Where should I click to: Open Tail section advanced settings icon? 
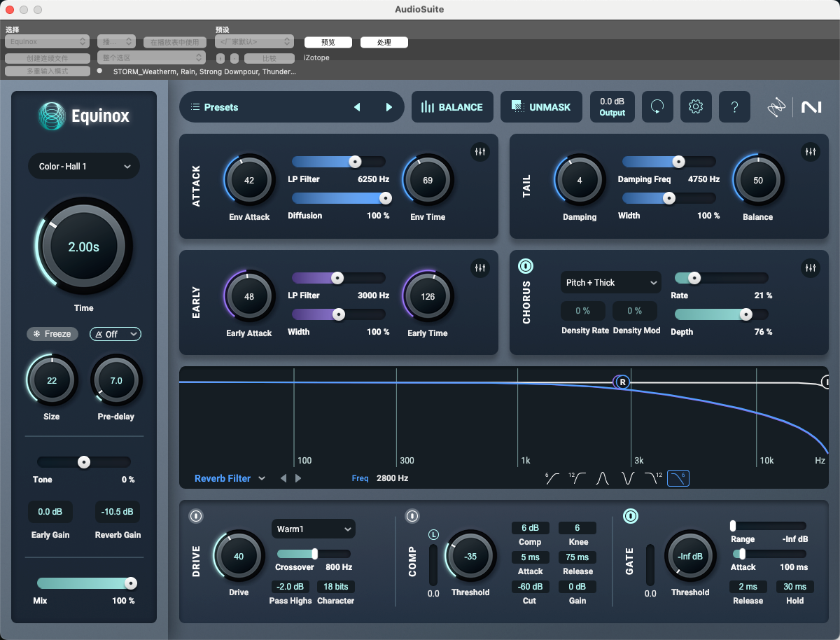click(x=811, y=152)
